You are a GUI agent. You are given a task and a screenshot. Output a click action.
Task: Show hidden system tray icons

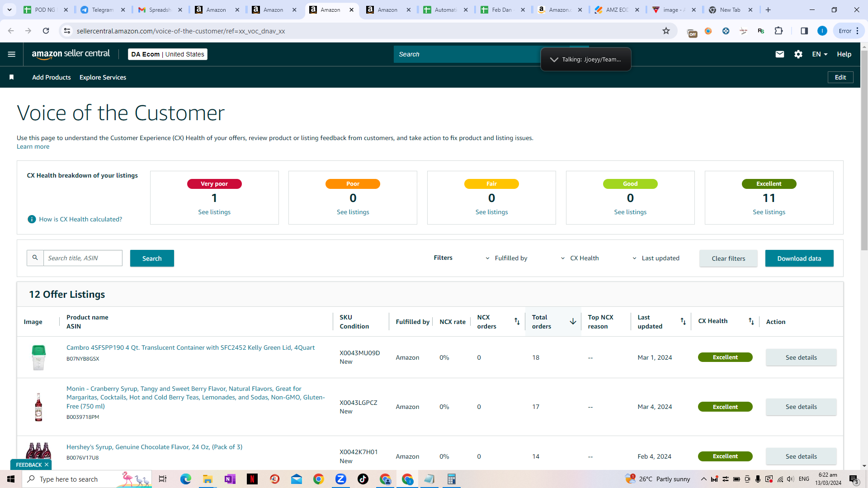tap(703, 479)
